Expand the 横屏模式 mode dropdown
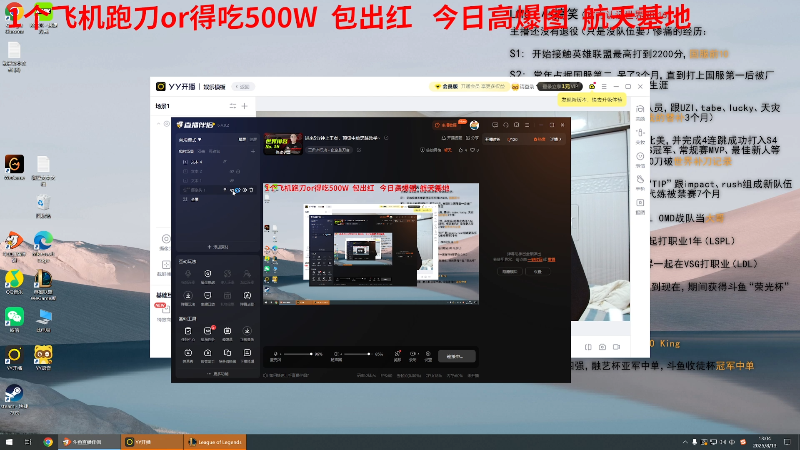Viewport: 800px width, 450px height. (x=190, y=140)
